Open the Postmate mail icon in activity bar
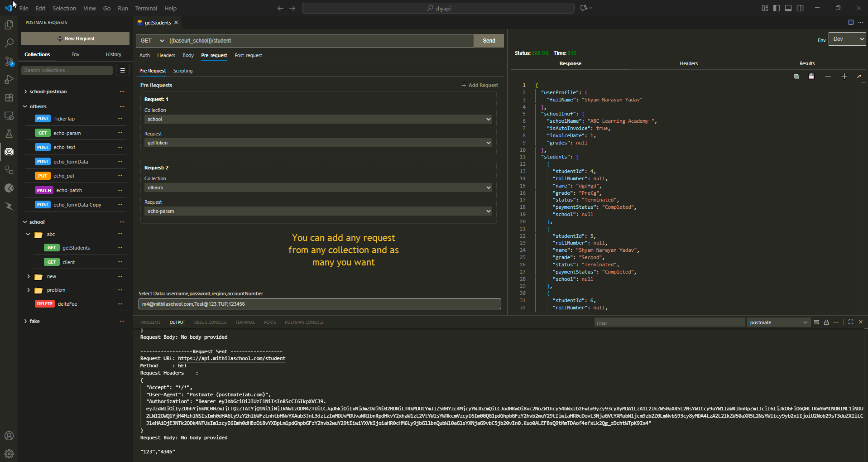Screen dimensions: 868x462 [x=9, y=152]
